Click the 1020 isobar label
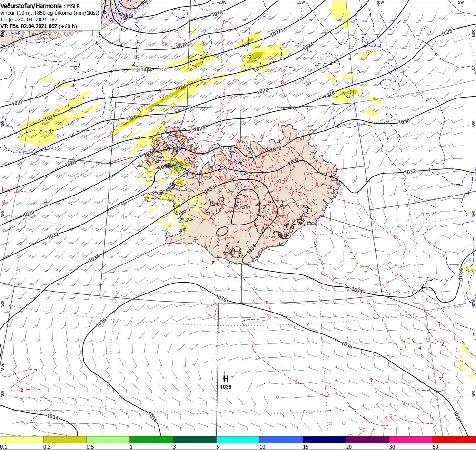Viewport: 476px width, 450px height. pyautogui.click(x=182, y=46)
